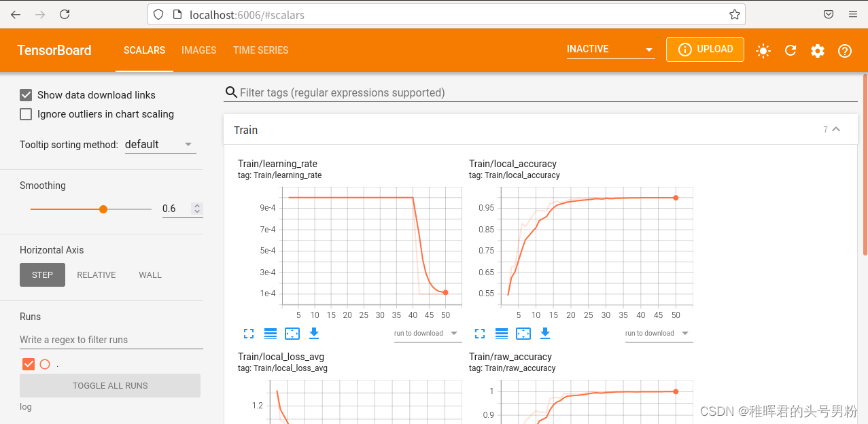This screenshot has height=424, width=868.
Task: Click the UPLOAD button
Action: click(705, 49)
